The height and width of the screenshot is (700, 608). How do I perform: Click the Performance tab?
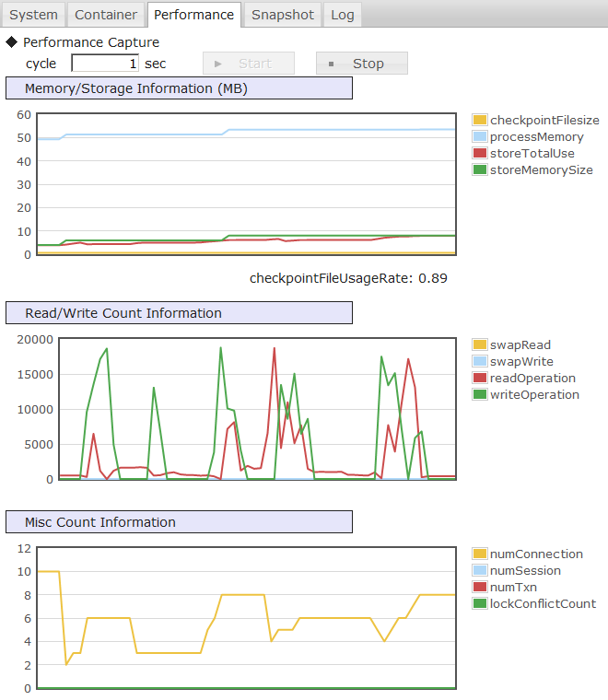pyautogui.click(x=193, y=15)
